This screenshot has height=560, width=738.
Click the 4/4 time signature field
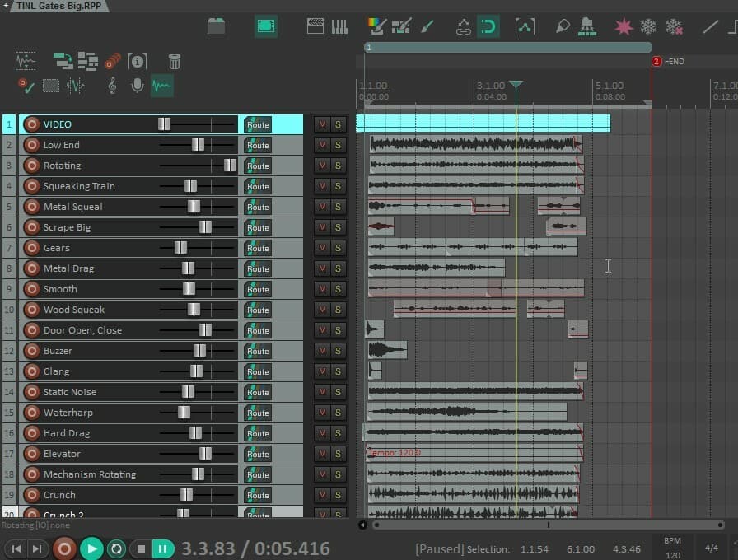(x=711, y=548)
